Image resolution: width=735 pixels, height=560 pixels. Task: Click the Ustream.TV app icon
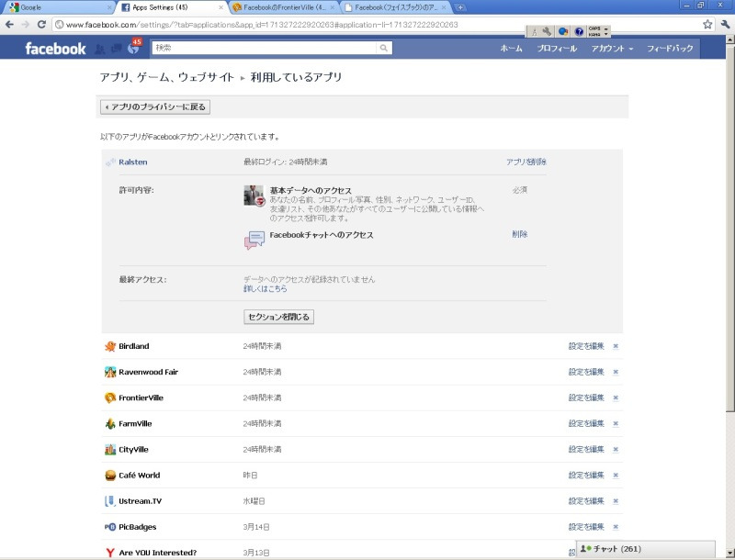tap(110, 501)
